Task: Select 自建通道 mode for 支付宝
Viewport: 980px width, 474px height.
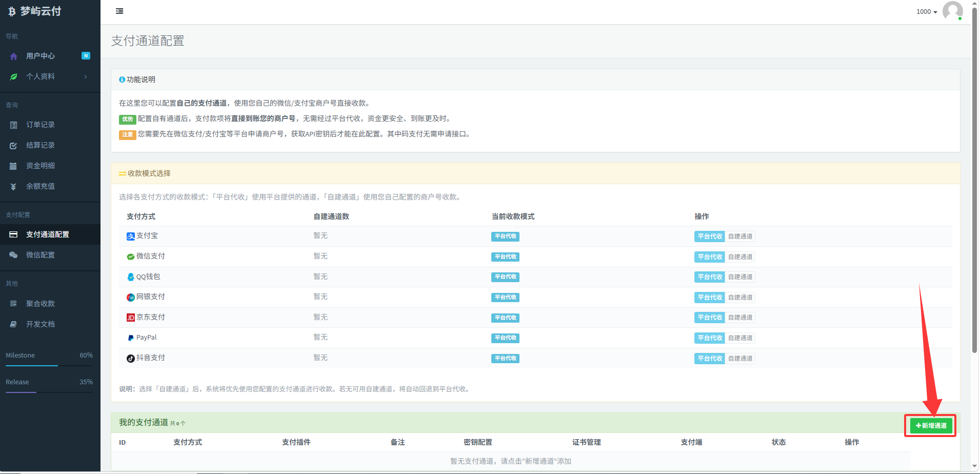Action: coord(740,236)
